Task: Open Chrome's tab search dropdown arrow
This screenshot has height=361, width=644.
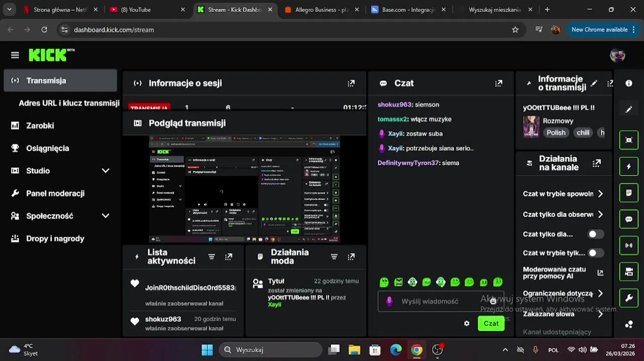Action: (9, 10)
